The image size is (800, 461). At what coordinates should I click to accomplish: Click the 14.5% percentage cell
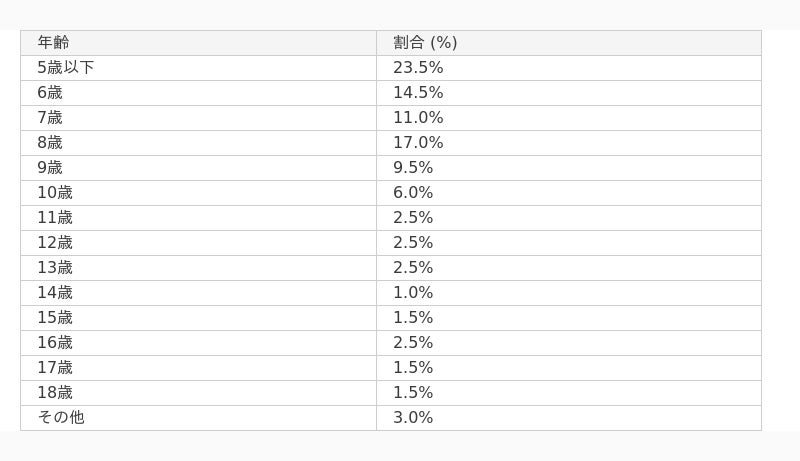pos(418,93)
